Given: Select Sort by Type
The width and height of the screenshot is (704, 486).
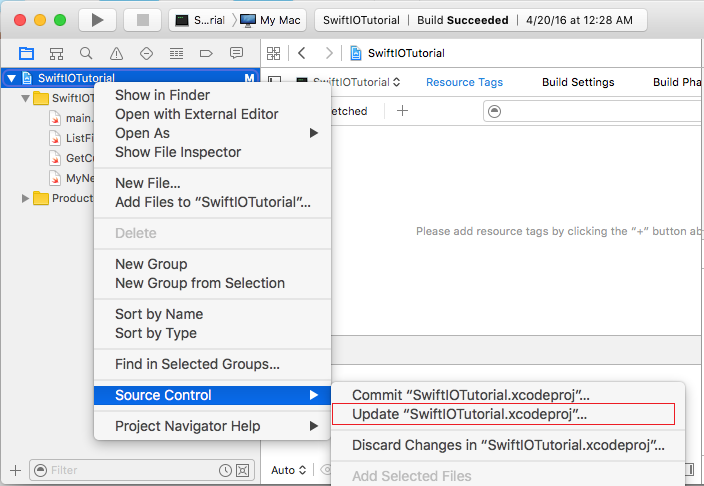Looking at the screenshot, I should [x=212, y=333].
